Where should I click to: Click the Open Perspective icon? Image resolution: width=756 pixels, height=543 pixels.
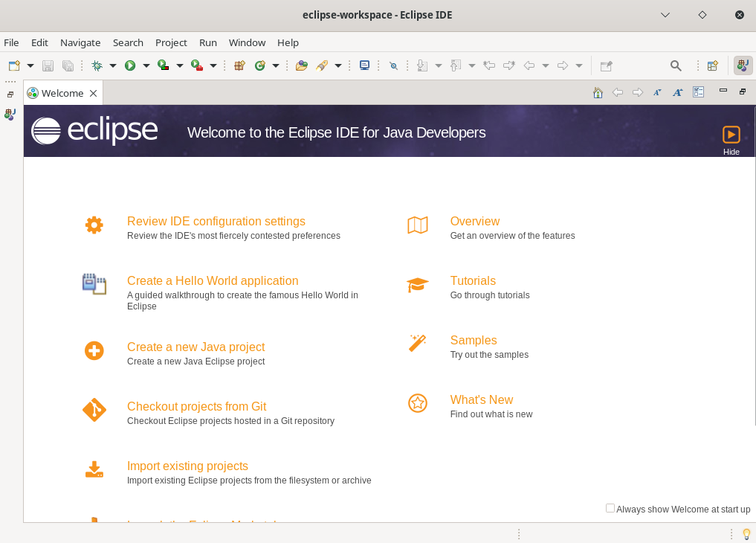711,65
